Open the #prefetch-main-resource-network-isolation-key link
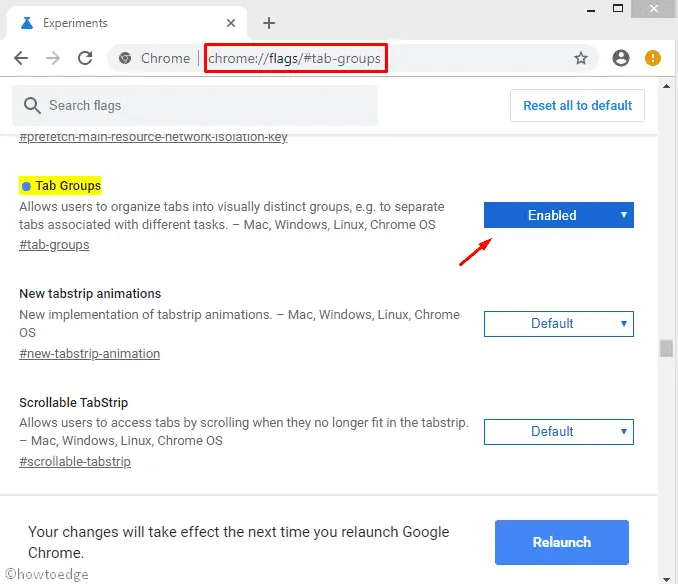This screenshot has height=584, width=678. [153, 137]
